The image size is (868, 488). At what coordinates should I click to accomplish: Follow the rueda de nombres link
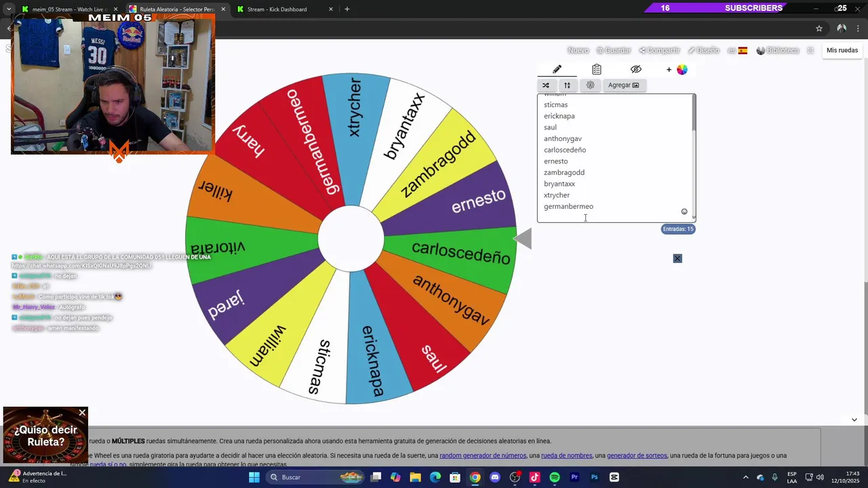(x=567, y=455)
